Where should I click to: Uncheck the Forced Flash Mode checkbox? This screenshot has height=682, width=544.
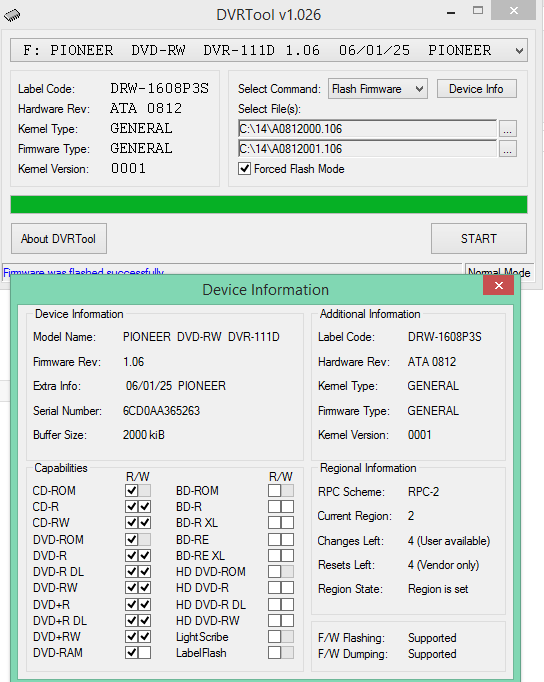(244, 169)
